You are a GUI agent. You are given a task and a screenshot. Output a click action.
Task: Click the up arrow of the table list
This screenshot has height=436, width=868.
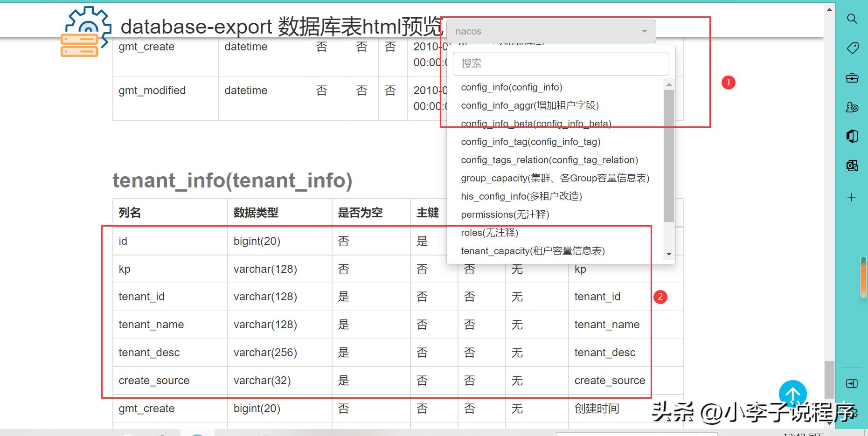click(669, 84)
